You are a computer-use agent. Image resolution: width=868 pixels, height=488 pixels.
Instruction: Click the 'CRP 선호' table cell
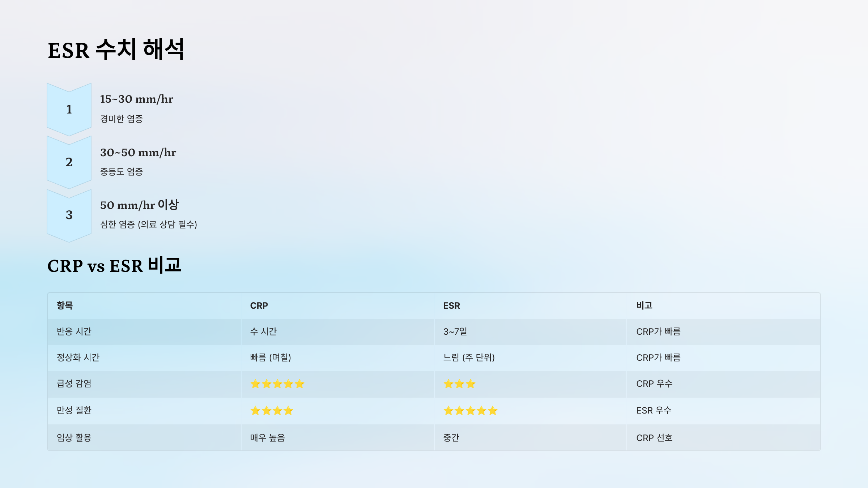654,438
